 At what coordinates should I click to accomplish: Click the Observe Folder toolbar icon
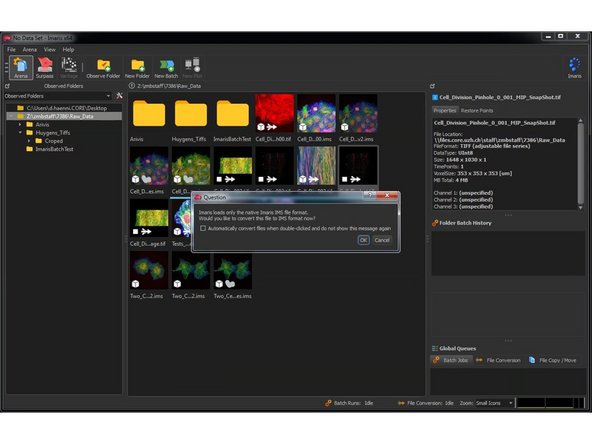[103, 67]
